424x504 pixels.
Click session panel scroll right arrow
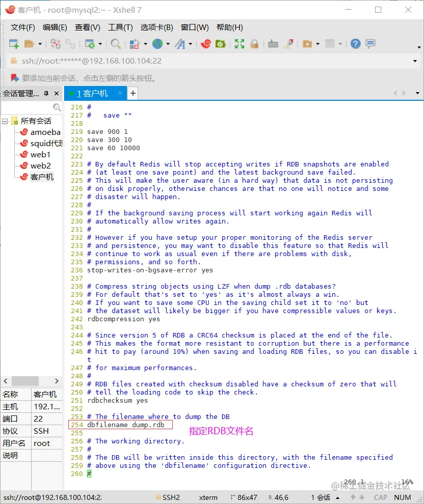pos(57,381)
